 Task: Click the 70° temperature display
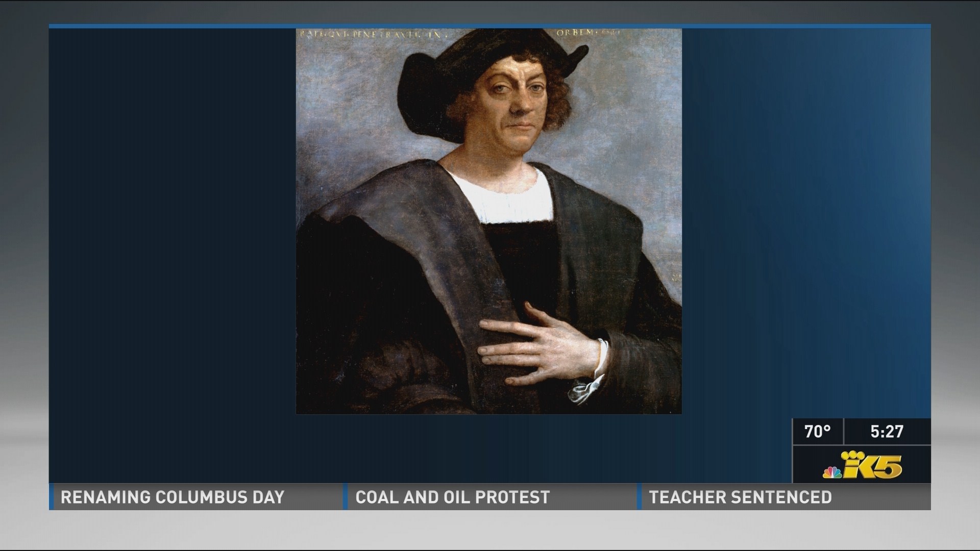817,431
